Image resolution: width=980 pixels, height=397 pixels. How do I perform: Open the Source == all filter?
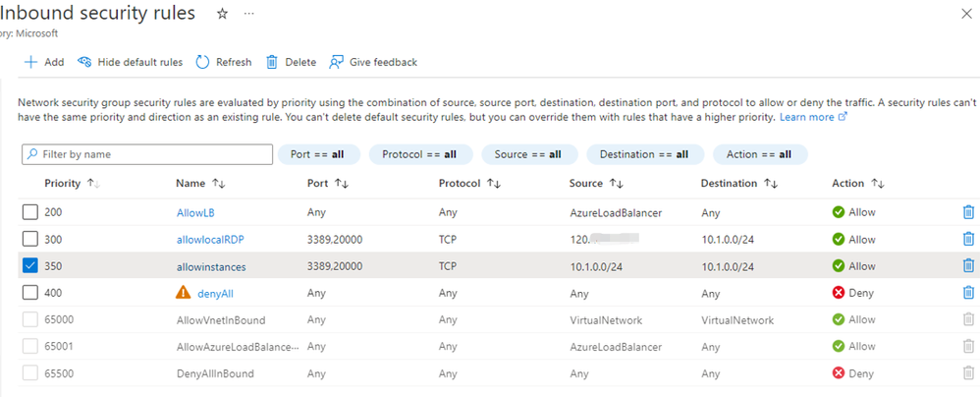click(x=529, y=154)
